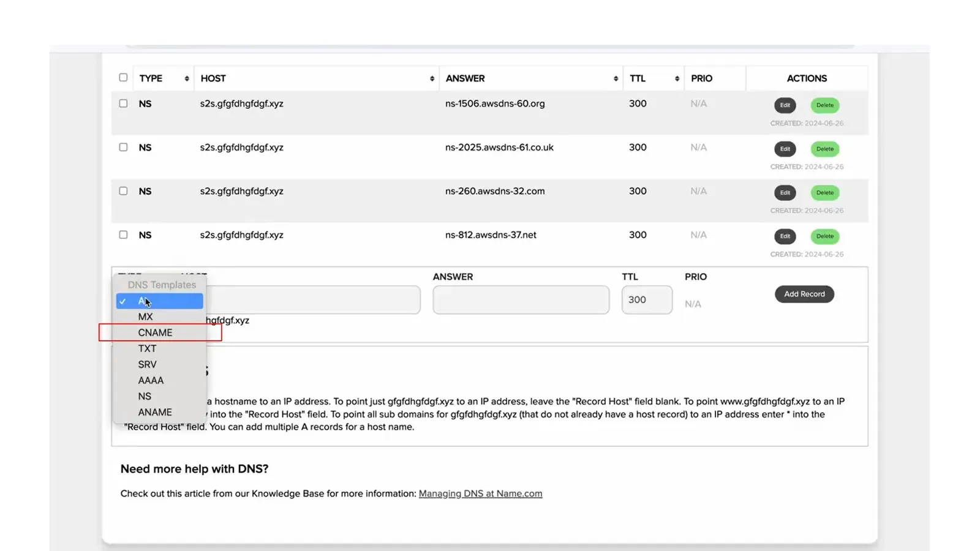Select MX record type in dropdown

pos(159,317)
